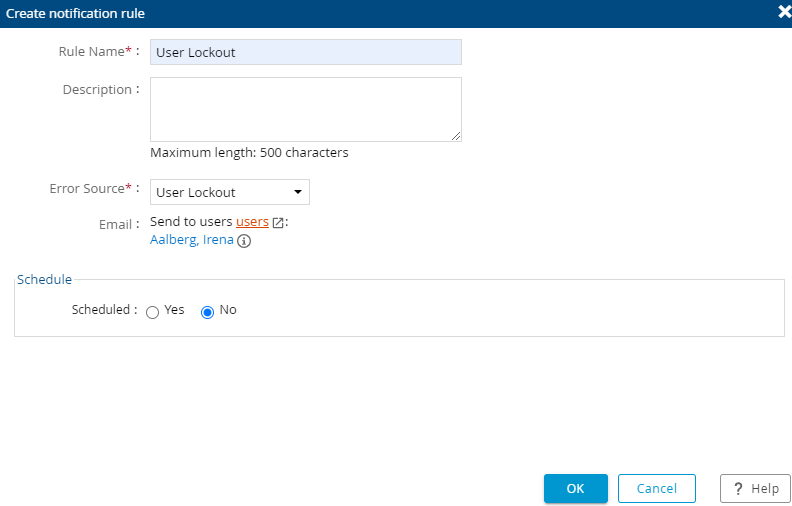This screenshot has height=506, width=792.
Task: Grab the Description box resize handle
Action: pyautogui.click(x=456, y=136)
